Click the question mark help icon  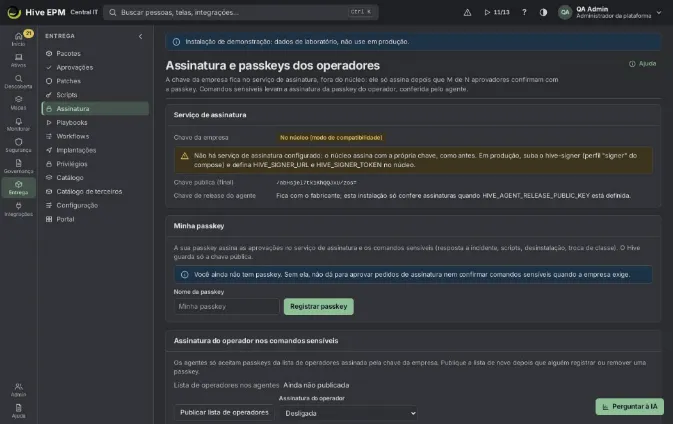coord(524,12)
